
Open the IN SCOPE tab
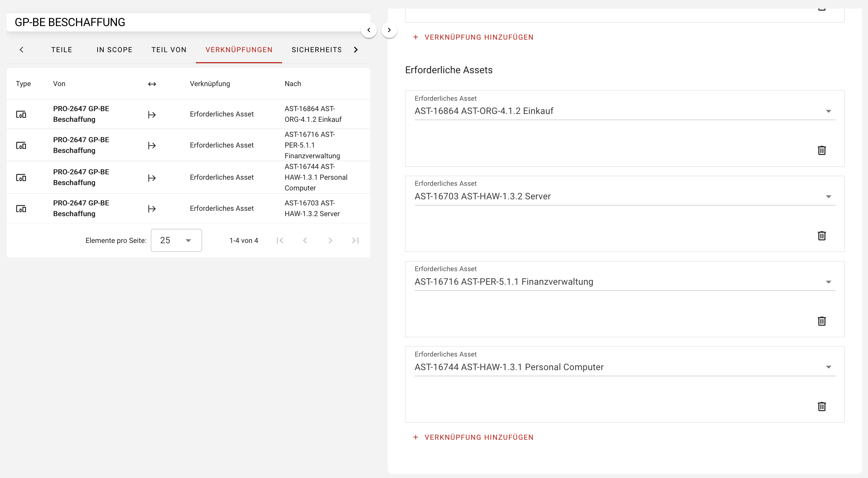(x=114, y=50)
